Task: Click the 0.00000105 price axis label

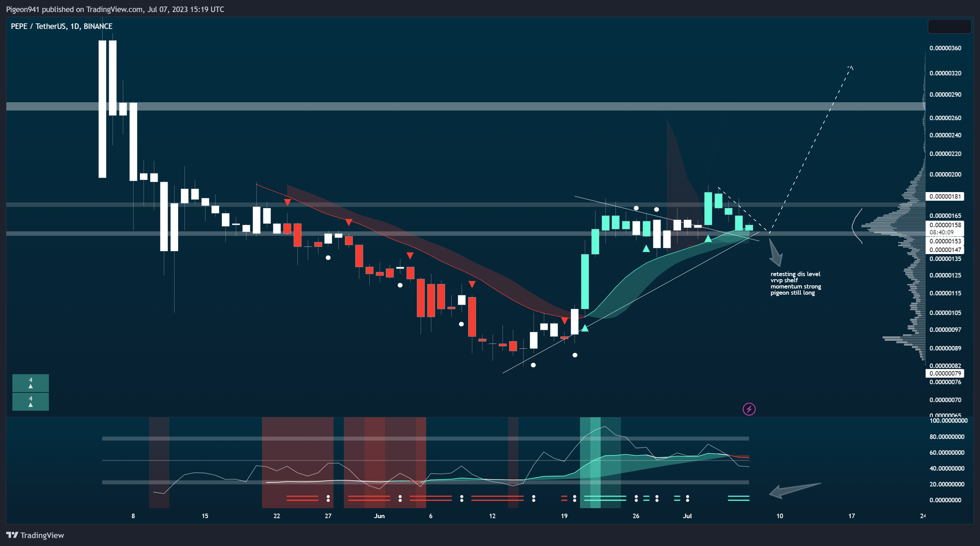Action: coord(945,313)
